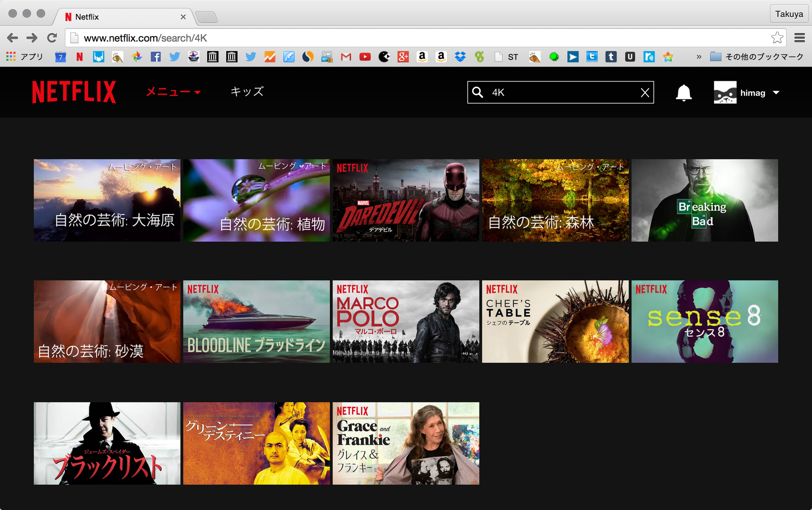Open the Grace and Frankie title card
Viewport: 812px width, 510px height.
pyautogui.click(x=406, y=443)
